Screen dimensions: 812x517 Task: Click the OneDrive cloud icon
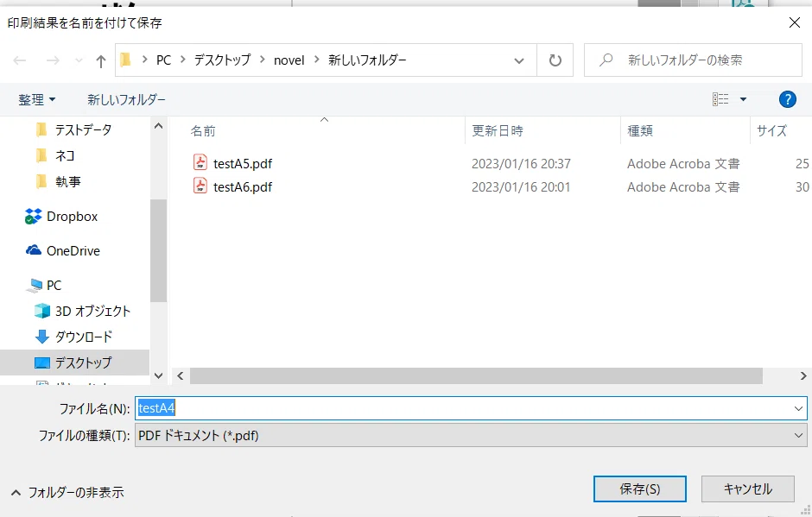pos(34,250)
